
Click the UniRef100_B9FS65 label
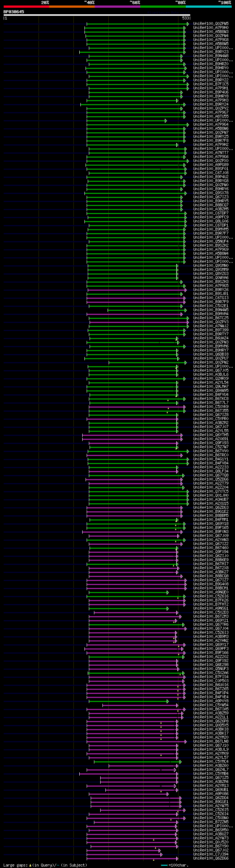pos(211,528)
